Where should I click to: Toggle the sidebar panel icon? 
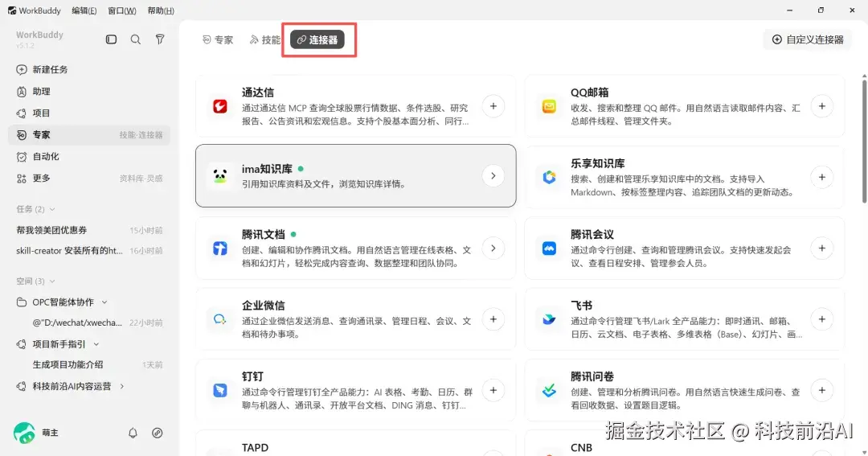click(111, 39)
